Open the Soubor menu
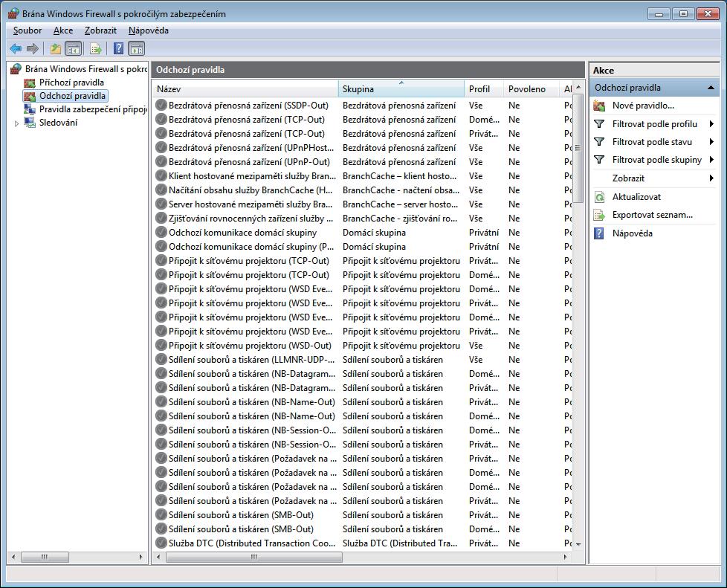The height and width of the screenshot is (588, 727). 28,30
